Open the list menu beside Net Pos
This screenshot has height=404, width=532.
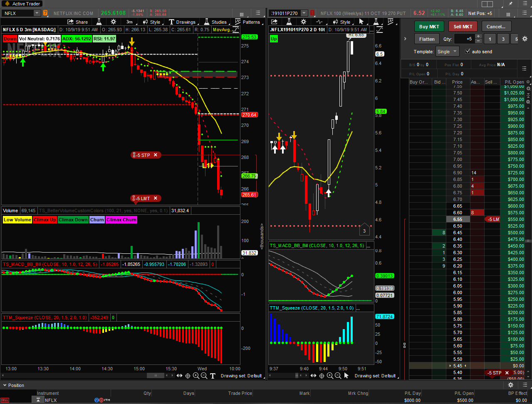pos(525,13)
